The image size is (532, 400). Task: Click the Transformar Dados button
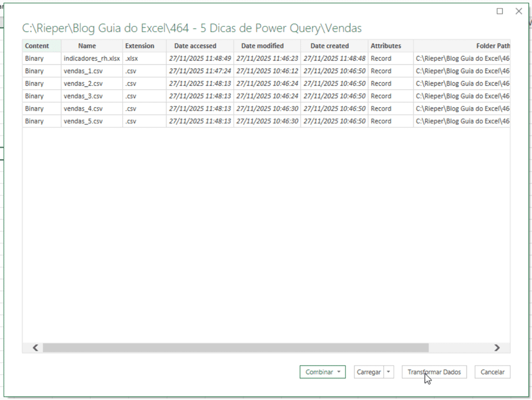[434, 372]
